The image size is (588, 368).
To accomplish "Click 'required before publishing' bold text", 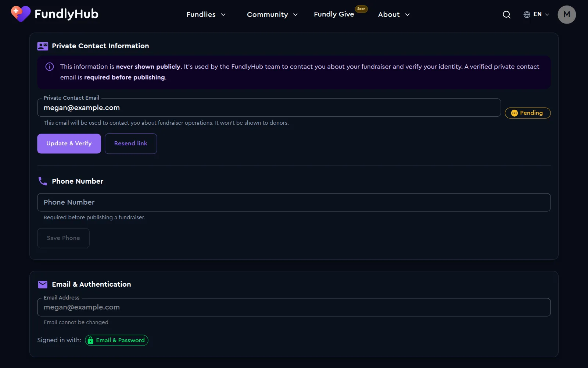I will point(125,77).
